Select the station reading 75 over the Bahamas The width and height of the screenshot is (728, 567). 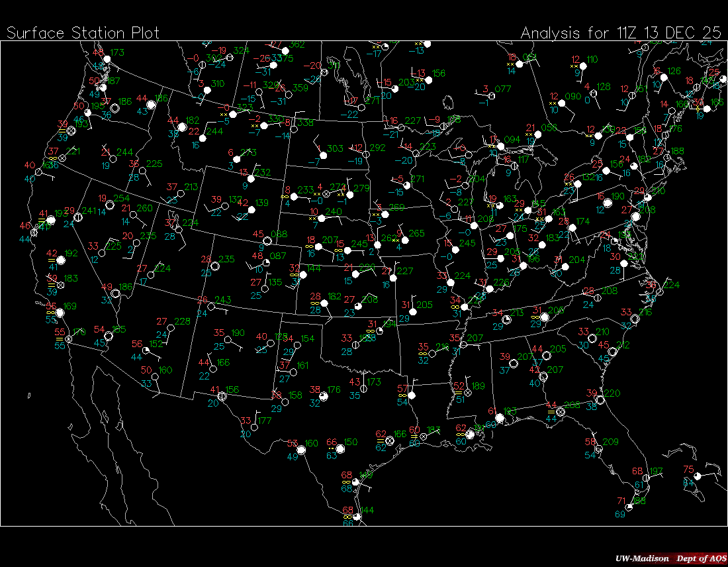pyautogui.click(x=699, y=475)
